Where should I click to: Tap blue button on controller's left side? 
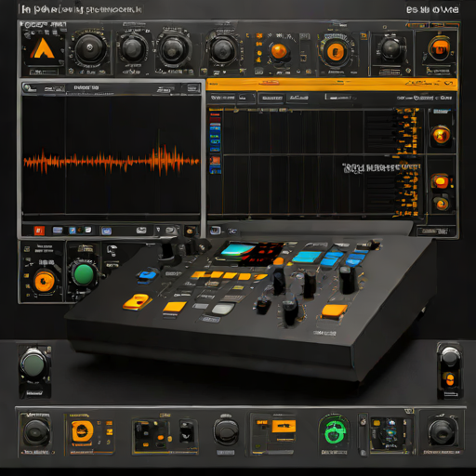coord(147,275)
